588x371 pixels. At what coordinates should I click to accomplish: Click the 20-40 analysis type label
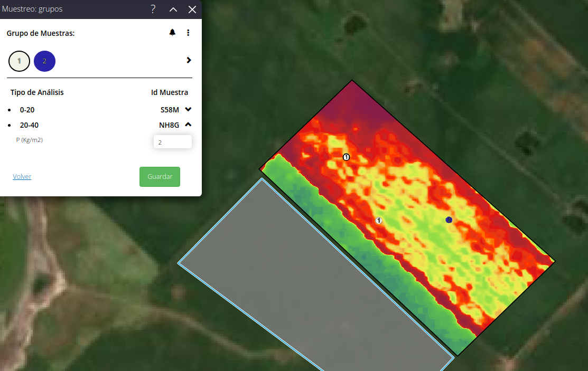29,125
